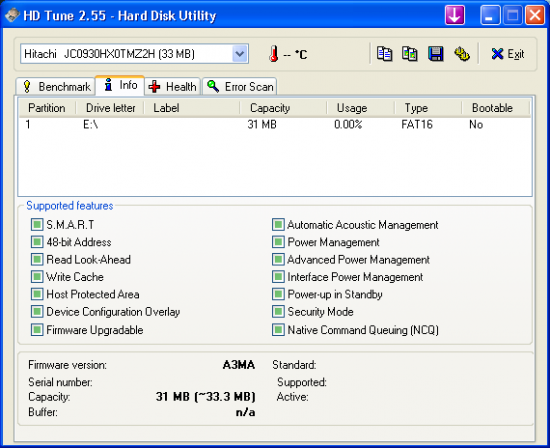Select the E:\ drive letter cell
This screenshot has height=448, width=550.
click(90, 125)
